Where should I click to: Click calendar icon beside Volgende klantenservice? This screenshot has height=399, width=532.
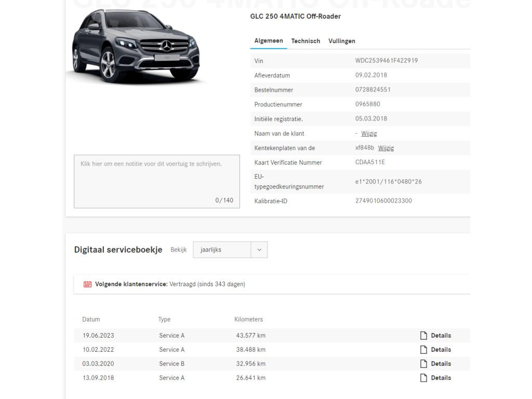click(88, 284)
